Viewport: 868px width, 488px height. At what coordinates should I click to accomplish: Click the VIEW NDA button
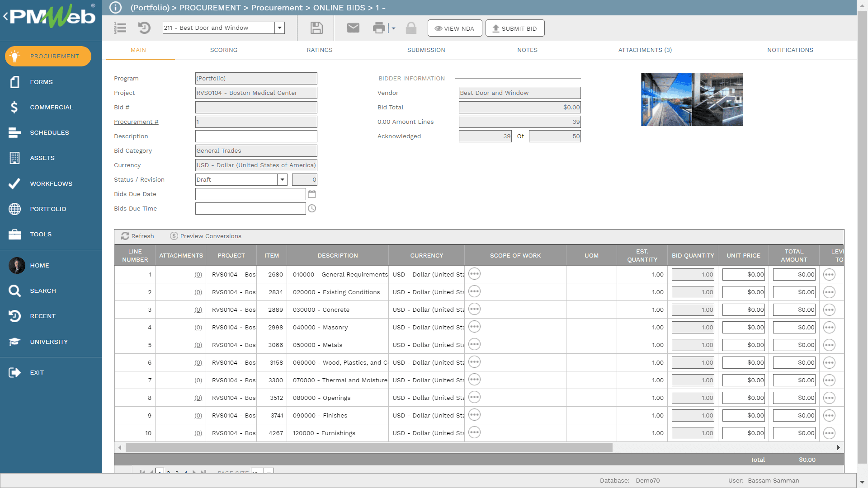tap(455, 28)
